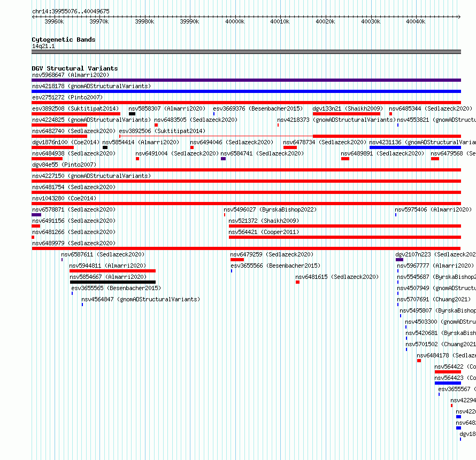Open nsv4564847 gnomAD variant label

coord(141,299)
